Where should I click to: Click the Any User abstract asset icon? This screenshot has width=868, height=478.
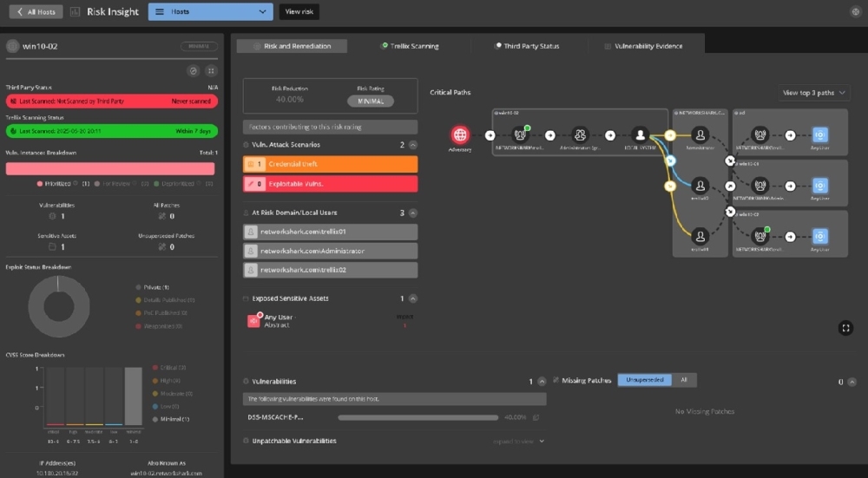pyautogui.click(x=253, y=320)
